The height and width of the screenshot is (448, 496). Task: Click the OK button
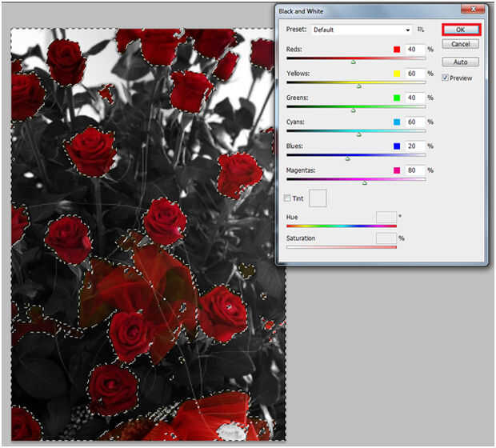pyautogui.click(x=460, y=30)
